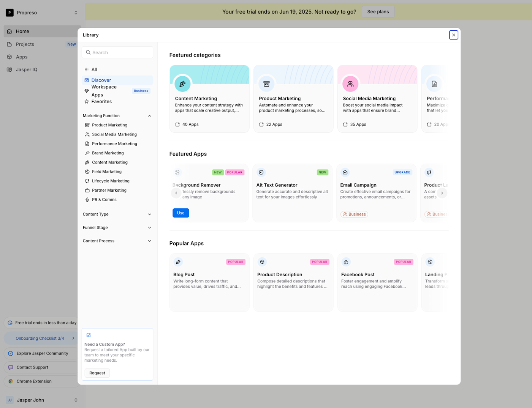Click the Chrome logo beside Chrome Extension
Image resolution: width=532 pixels, height=408 pixels.
(x=11, y=381)
